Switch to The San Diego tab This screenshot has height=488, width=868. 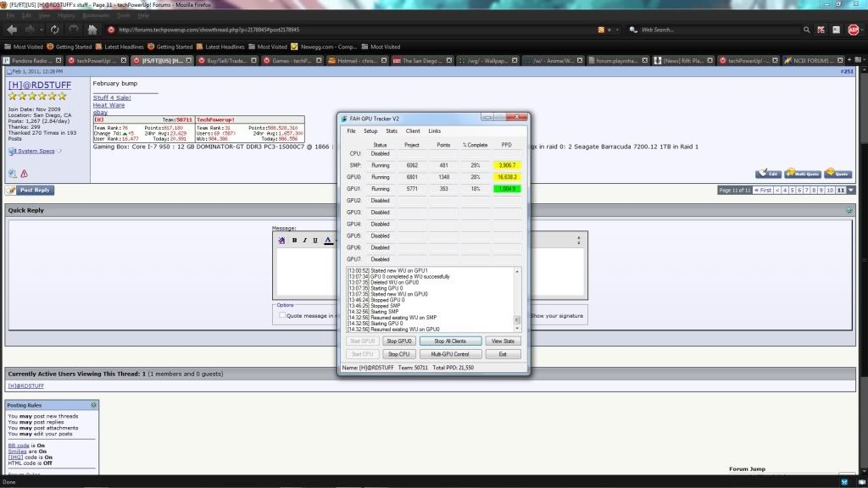422,60
